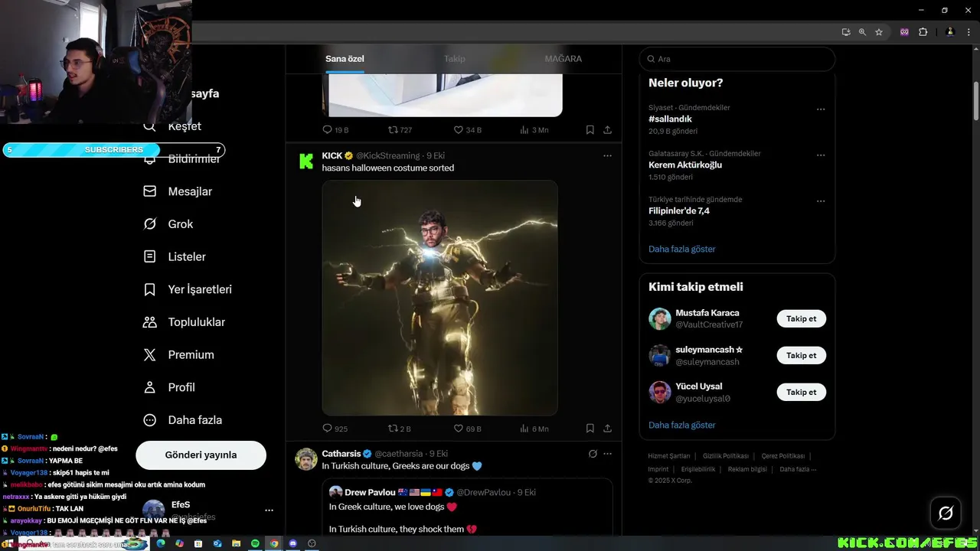This screenshot has width=980, height=551.
Task: Open Daha fazla sidebar menu
Action: point(183,420)
